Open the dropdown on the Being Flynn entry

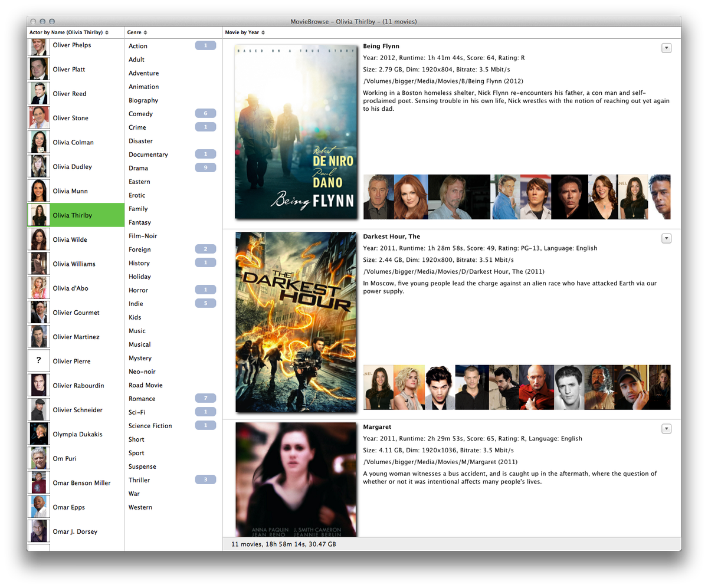tap(666, 48)
